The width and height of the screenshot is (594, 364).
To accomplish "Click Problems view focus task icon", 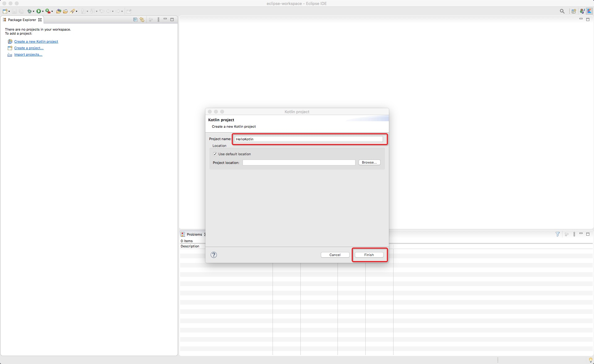I will 566,234.
